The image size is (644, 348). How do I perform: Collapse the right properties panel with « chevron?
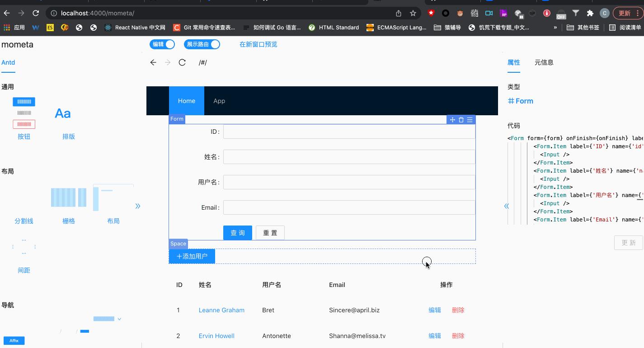(506, 205)
